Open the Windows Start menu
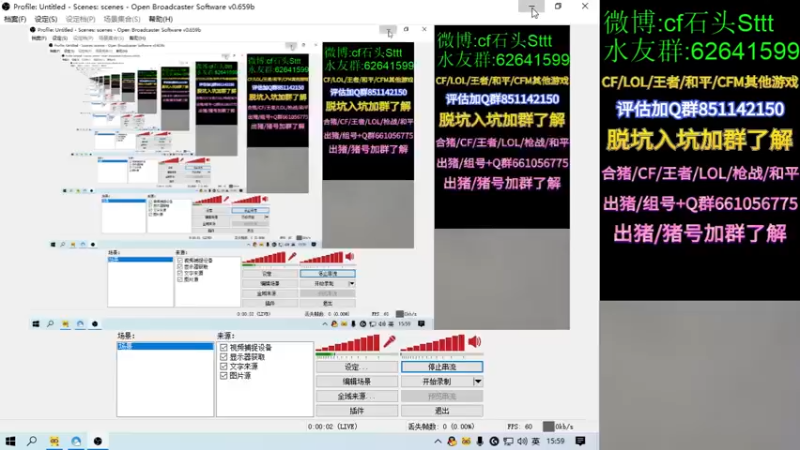800x450 pixels. (10, 441)
